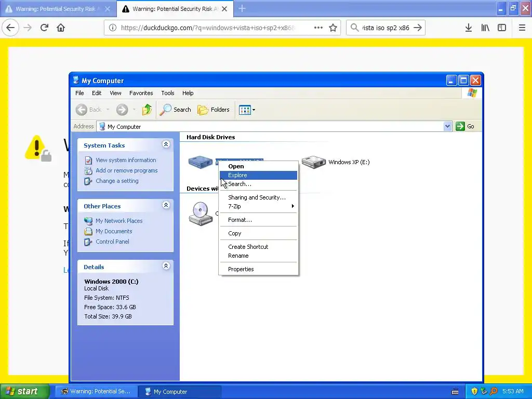The height and width of the screenshot is (399, 532).
Task: Open Control Panel link
Action: coord(112,242)
